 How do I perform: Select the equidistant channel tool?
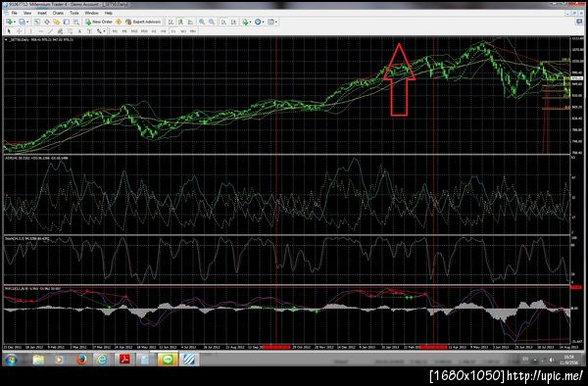coord(60,31)
